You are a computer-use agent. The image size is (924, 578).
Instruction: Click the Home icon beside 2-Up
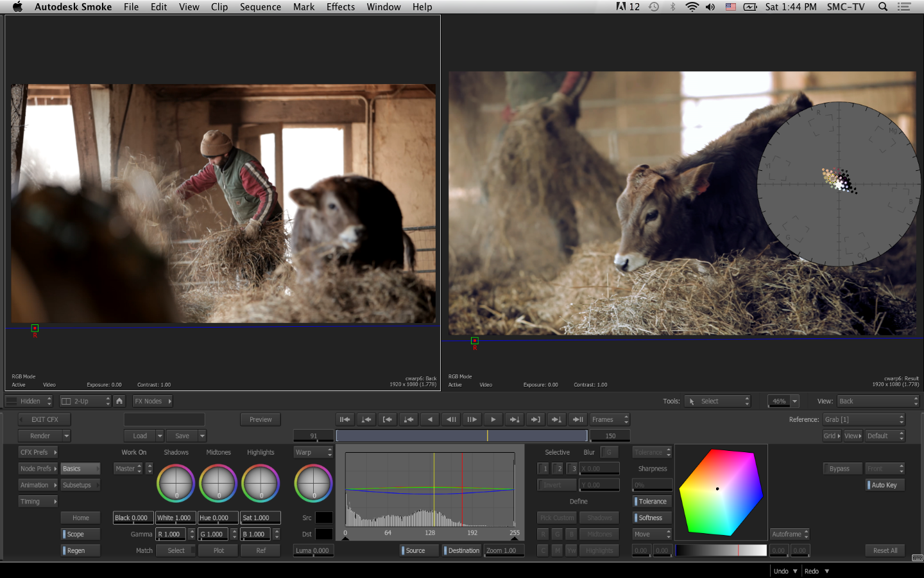tap(119, 401)
